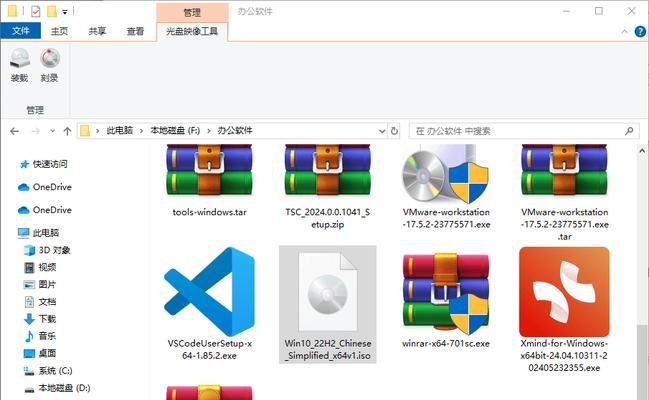Viewport: 649px width, 400px height.
Task: Collapse the ribbon with the chevron
Action: pyautogui.click(x=625, y=31)
